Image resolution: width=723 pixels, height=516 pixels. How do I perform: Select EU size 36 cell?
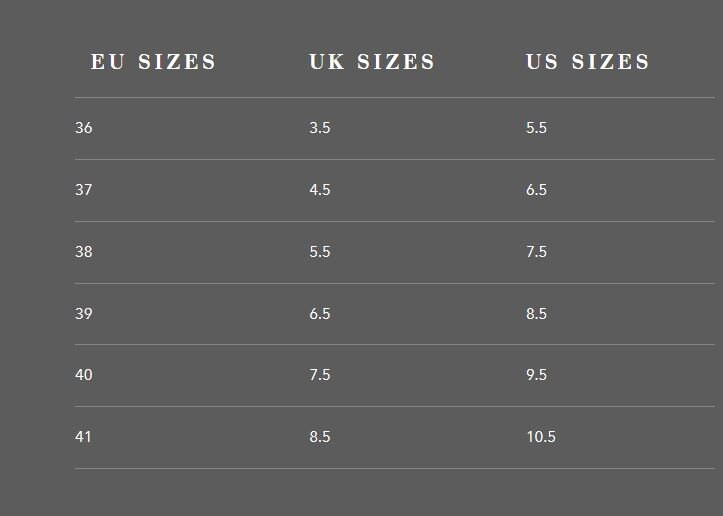click(x=83, y=128)
